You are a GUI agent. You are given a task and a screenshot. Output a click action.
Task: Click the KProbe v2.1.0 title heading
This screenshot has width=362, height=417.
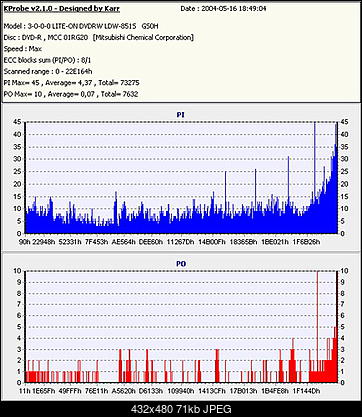62,9
